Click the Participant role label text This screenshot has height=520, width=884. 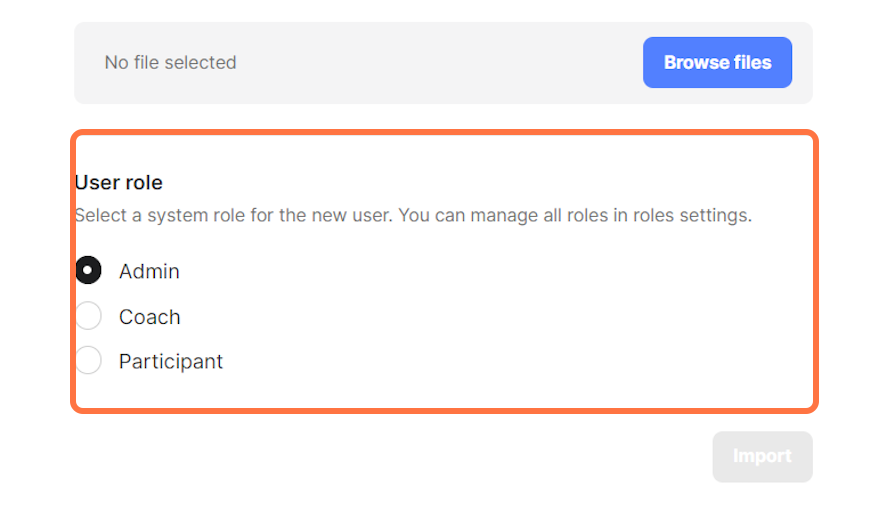[x=171, y=361]
